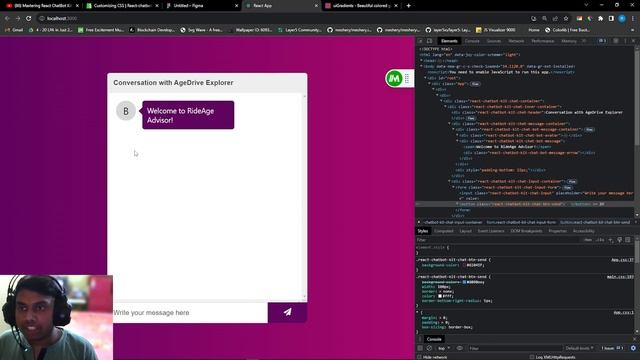Screen dimensions: 640x360
Task: Bookmark this page with the star icon
Action: pos(566,18)
